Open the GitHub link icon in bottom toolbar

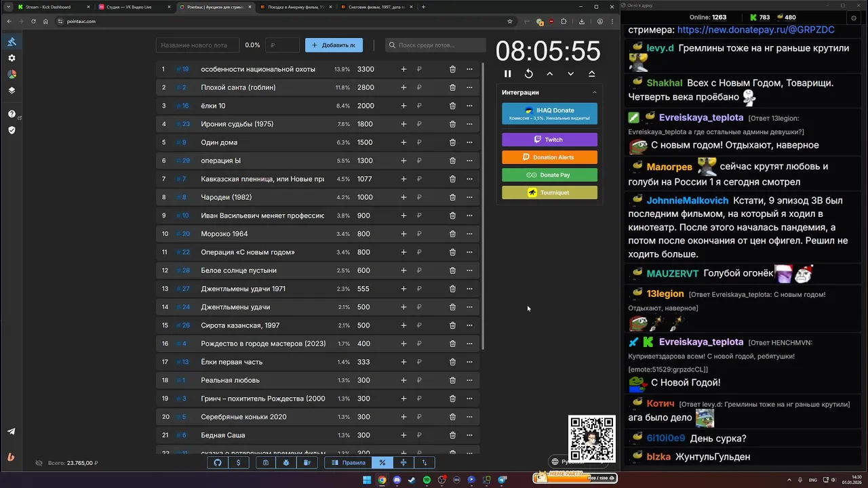pos(218,463)
